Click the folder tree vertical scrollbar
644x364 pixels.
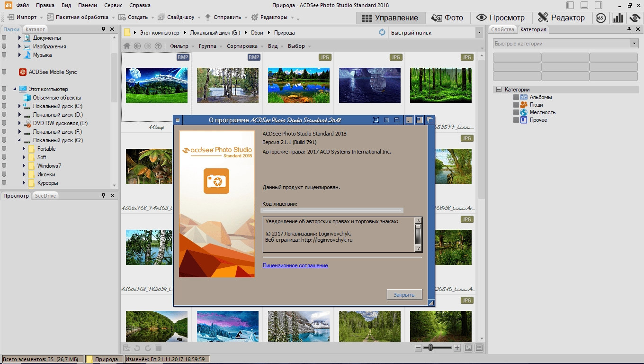[x=114, y=78]
